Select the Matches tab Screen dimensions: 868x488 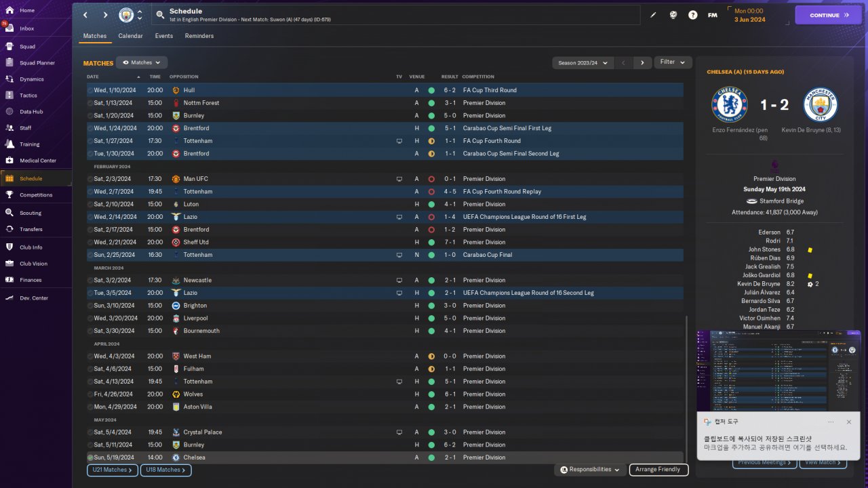pos(95,36)
